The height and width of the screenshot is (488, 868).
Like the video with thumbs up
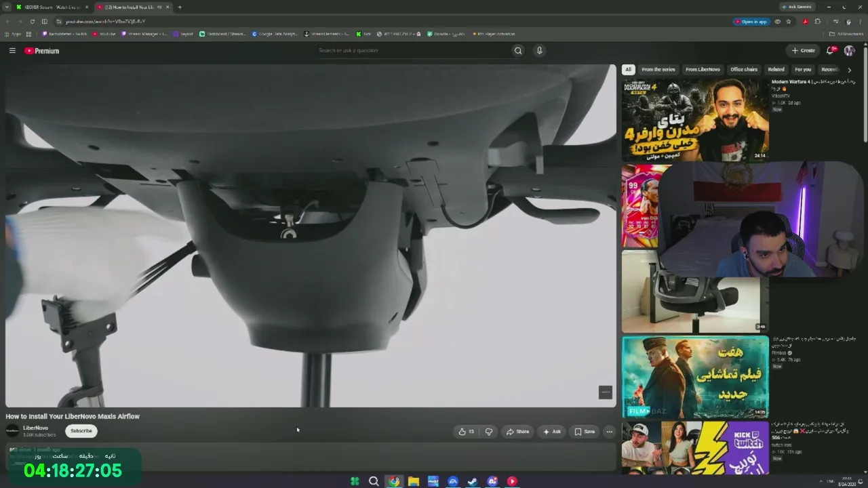pos(466,432)
